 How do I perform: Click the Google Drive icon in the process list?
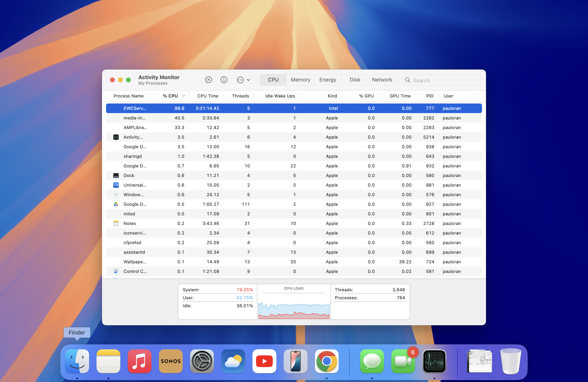pyautogui.click(x=116, y=204)
